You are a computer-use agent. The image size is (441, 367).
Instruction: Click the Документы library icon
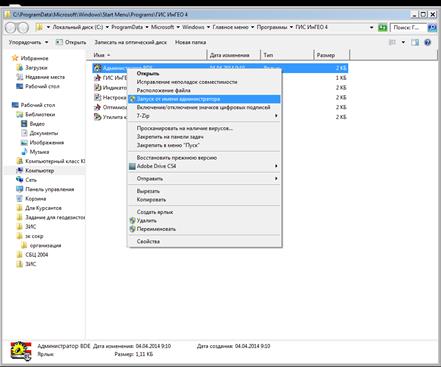pos(24,133)
